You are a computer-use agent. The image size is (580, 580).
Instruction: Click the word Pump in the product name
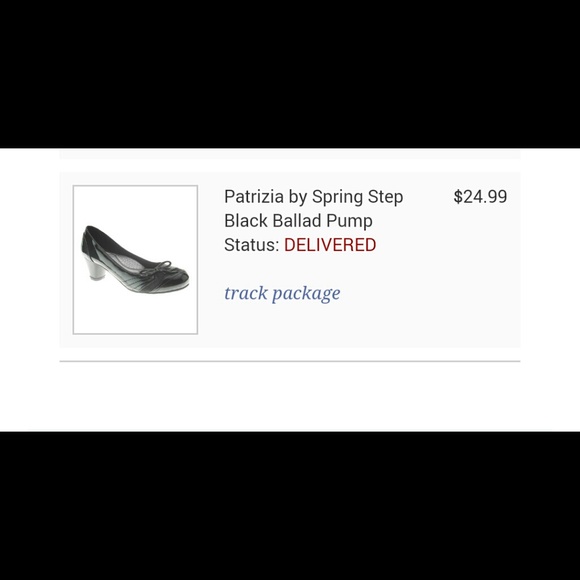(x=349, y=222)
